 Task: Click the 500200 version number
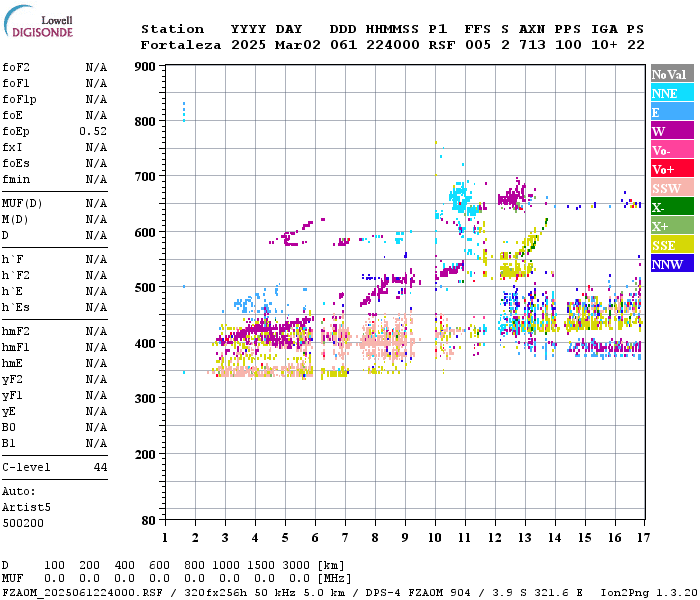pyautogui.click(x=23, y=523)
